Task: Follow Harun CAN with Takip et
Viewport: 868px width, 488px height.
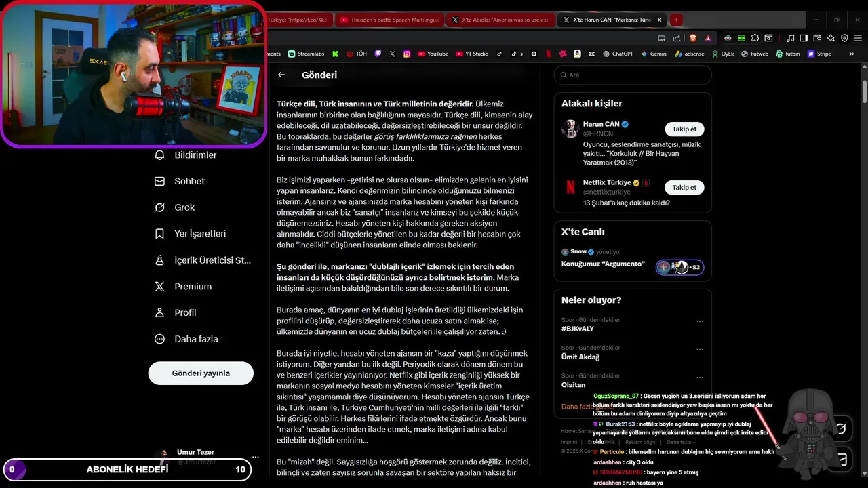Action: click(x=684, y=129)
